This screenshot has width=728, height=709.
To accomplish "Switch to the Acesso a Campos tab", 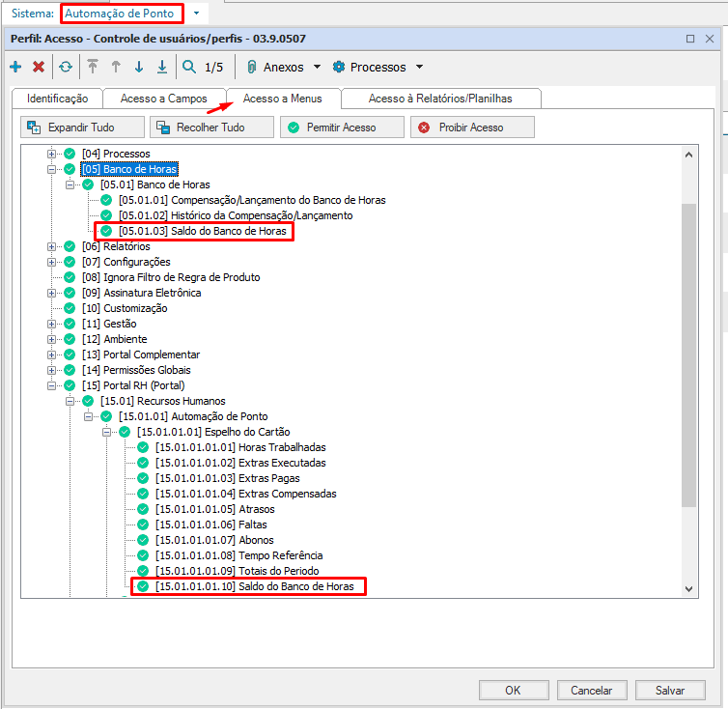I will tap(164, 99).
